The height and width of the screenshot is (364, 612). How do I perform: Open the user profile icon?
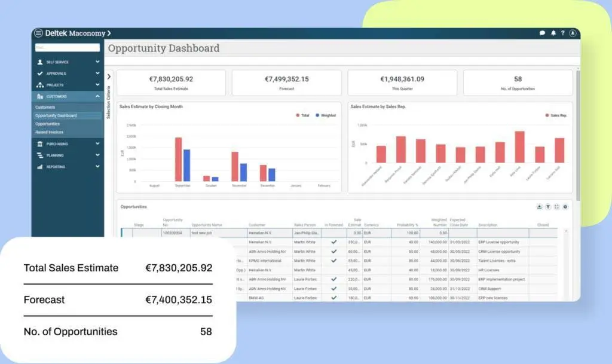573,33
